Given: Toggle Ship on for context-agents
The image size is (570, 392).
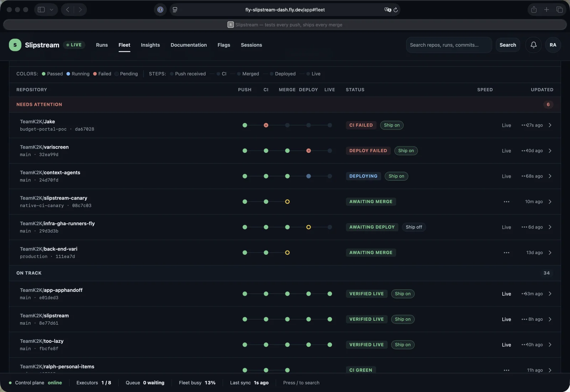Looking at the screenshot, I should click(x=396, y=176).
